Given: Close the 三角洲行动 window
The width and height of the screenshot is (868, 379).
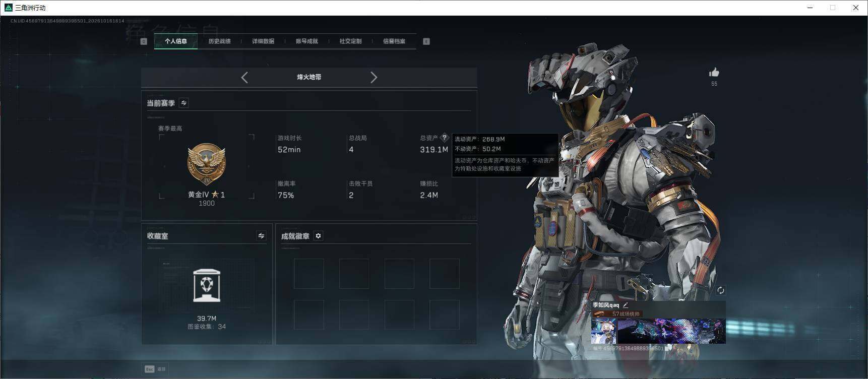Looking at the screenshot, I should coord(855,8).
